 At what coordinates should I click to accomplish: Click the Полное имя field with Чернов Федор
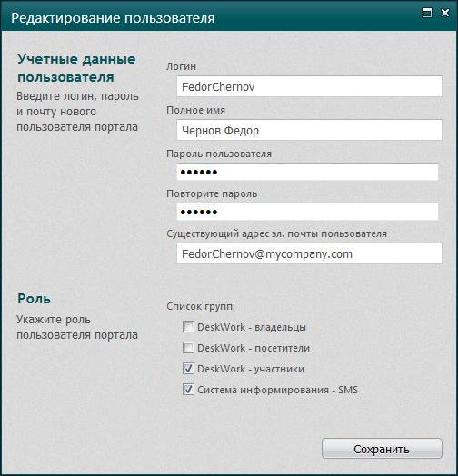pyautogui.click(x=309, y=130)
